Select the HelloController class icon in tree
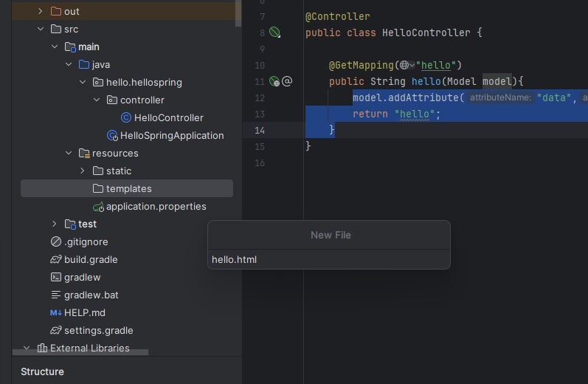Image resolution: width=588 pixels, height=384 pixels. [x=125, y=117]
